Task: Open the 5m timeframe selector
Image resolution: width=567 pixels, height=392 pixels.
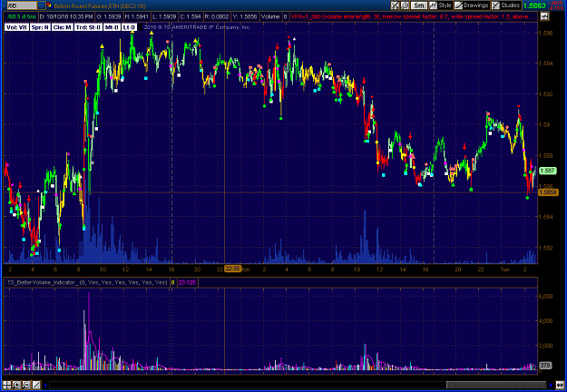Action: point(419,5)
